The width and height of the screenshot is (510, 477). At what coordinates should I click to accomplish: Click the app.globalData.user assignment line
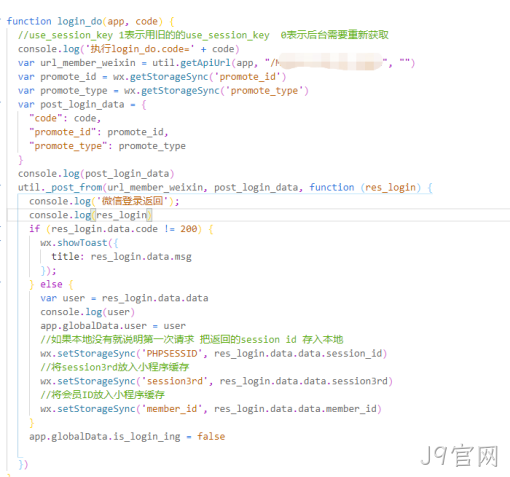pos(113,326)
